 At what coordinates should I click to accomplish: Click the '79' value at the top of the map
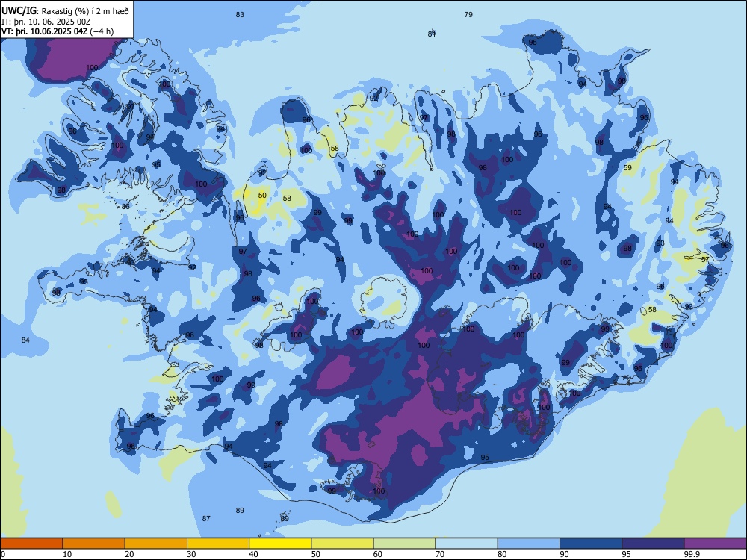(x=468, y=15)
